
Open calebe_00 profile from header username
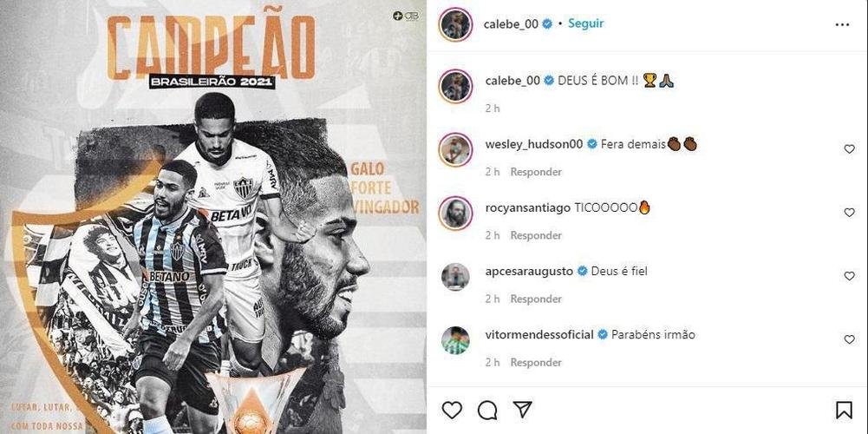pyautogui.click(x=511, y=23)
